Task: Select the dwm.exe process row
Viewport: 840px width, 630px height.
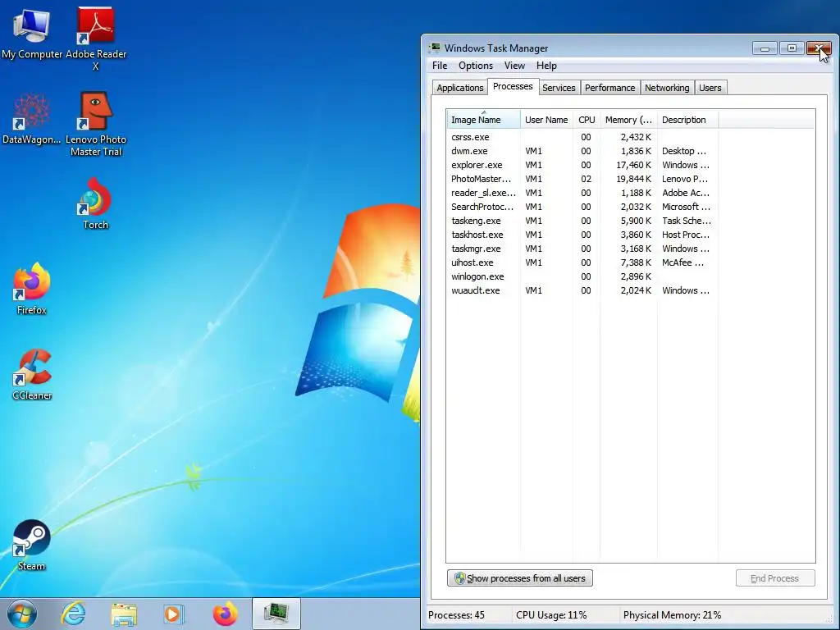Action: click(582, 151)
